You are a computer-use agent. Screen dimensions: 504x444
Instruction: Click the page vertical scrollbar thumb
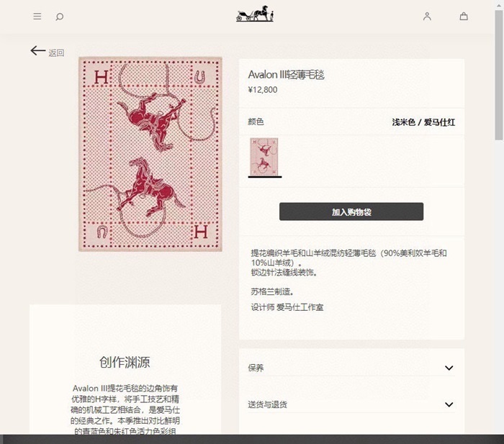[499, 76]
